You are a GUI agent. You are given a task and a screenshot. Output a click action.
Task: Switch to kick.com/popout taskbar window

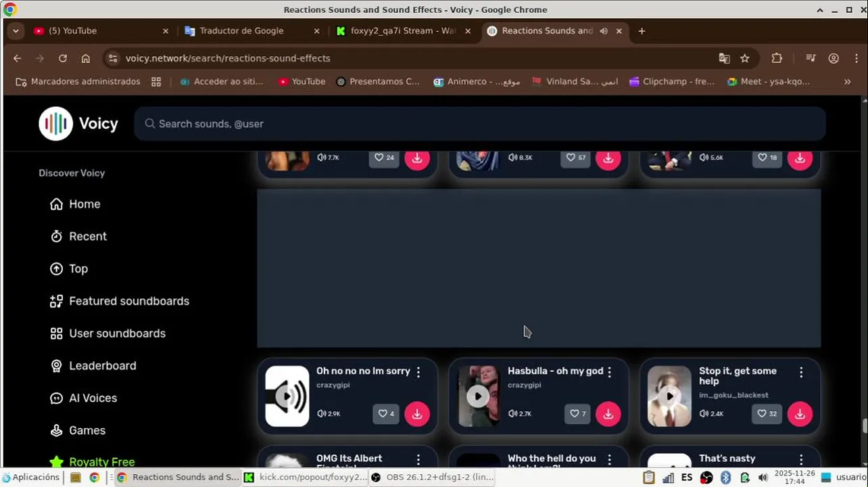pos(305,478)
